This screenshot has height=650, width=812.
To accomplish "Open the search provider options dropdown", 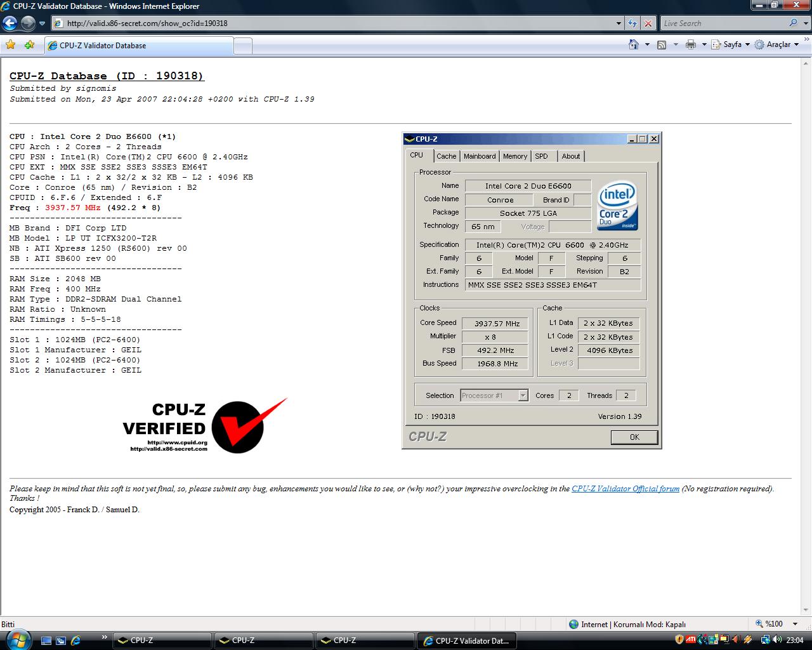I will (805, 23).
